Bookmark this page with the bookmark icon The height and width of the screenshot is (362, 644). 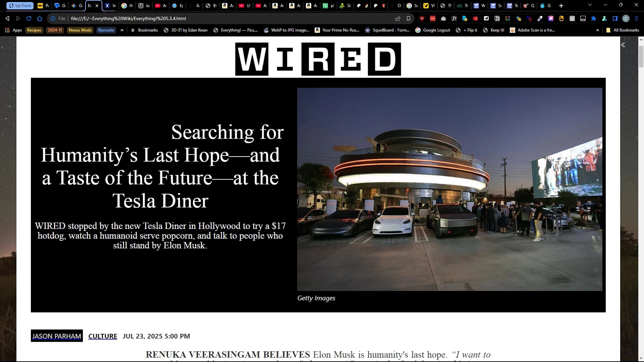(x=409, y=18)
